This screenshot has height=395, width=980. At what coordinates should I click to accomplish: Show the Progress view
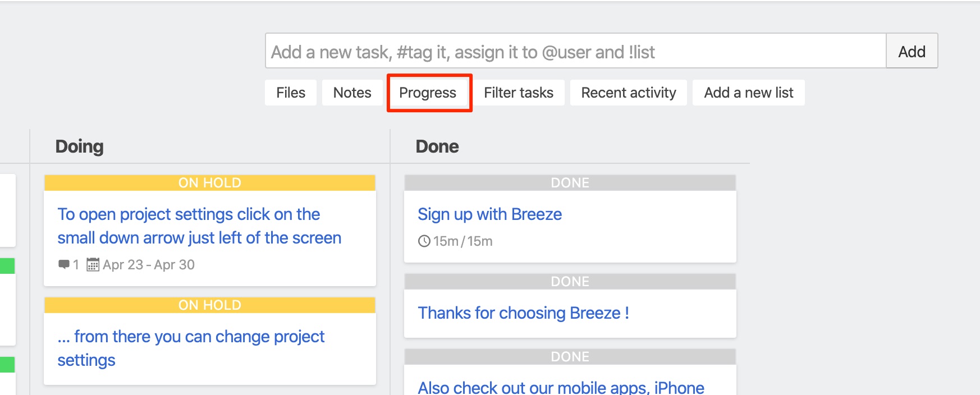tap(428, 93)
